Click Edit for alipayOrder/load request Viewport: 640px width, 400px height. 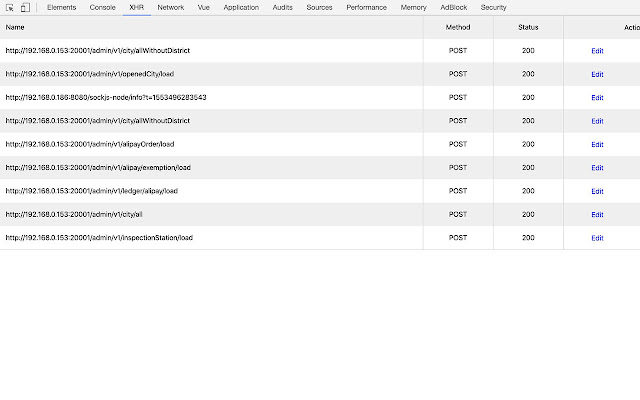[597, 144]
